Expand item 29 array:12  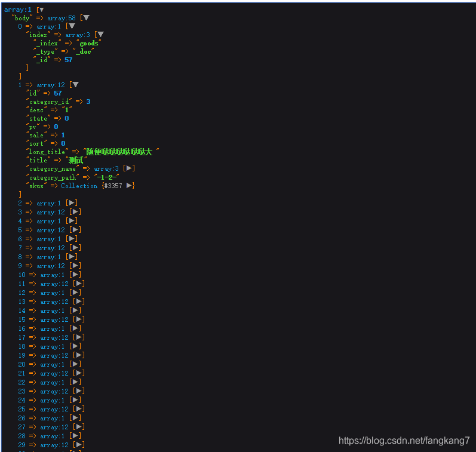point(79,445)
